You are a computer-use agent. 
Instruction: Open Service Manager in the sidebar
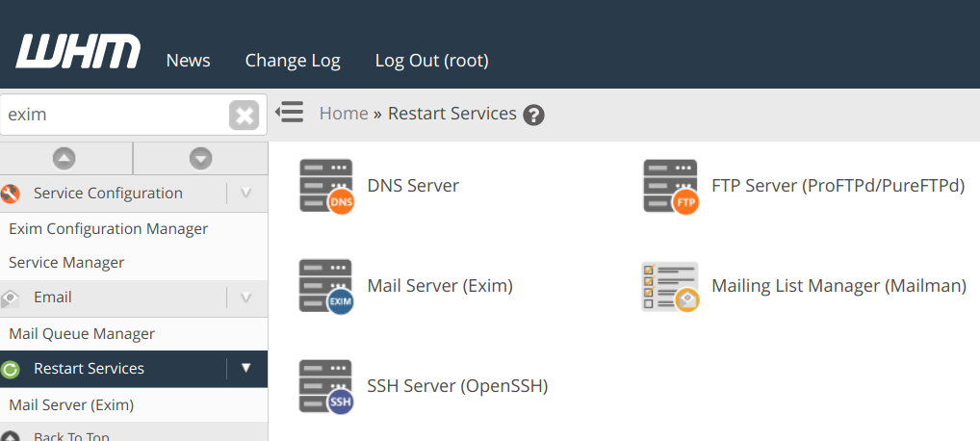pos(66,263)
